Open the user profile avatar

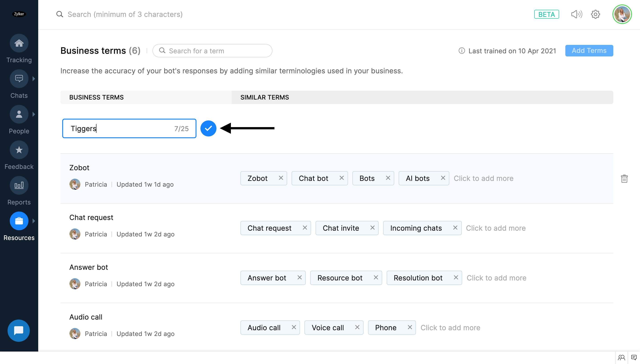pos(622,14)
